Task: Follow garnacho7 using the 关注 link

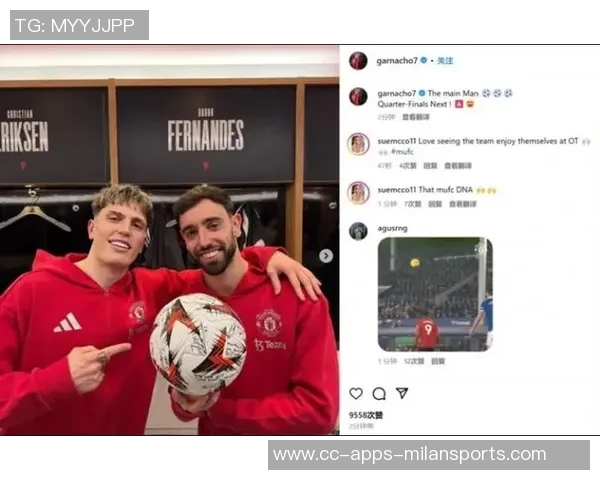Action: [x=445, y=61]
